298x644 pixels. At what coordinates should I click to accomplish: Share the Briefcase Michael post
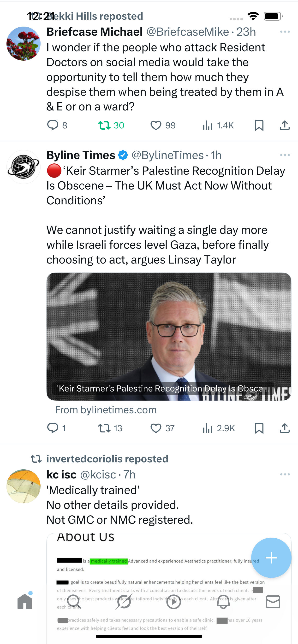click(285, 125)
